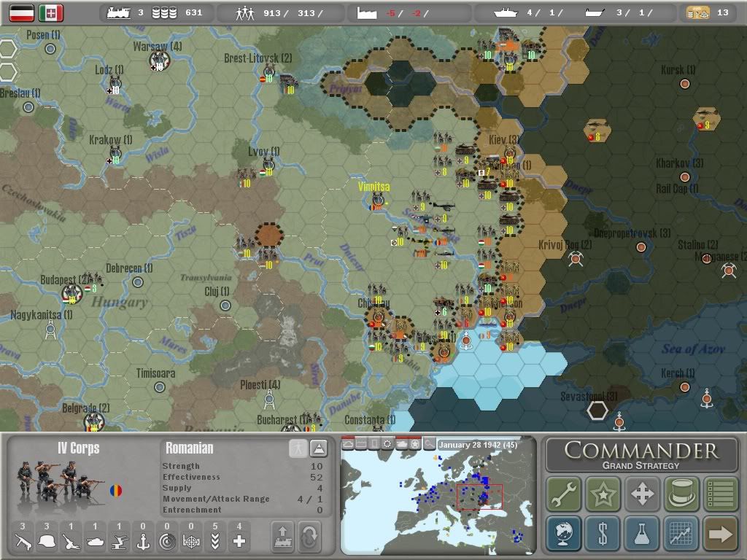Click the IV Corps infantry unit portrait

[x=60, y=481]
